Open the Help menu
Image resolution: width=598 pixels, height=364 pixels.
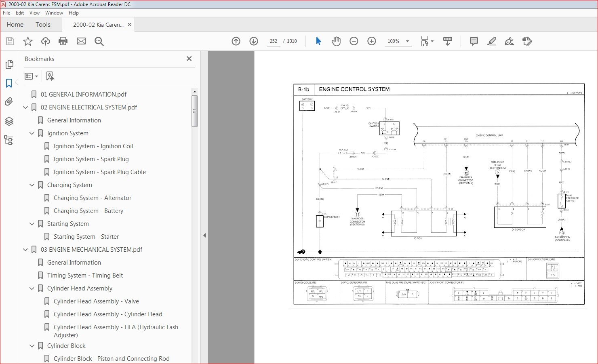(74, 13)
